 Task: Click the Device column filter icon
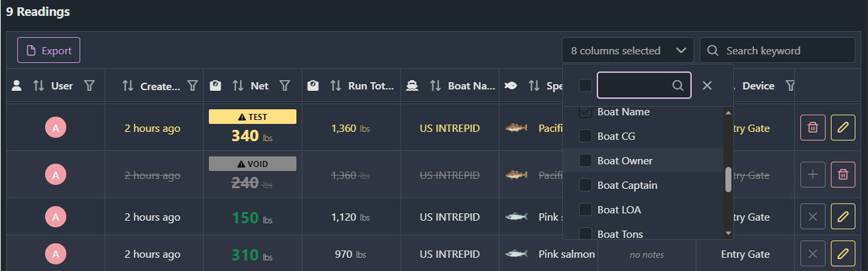[x=790, y=86]
